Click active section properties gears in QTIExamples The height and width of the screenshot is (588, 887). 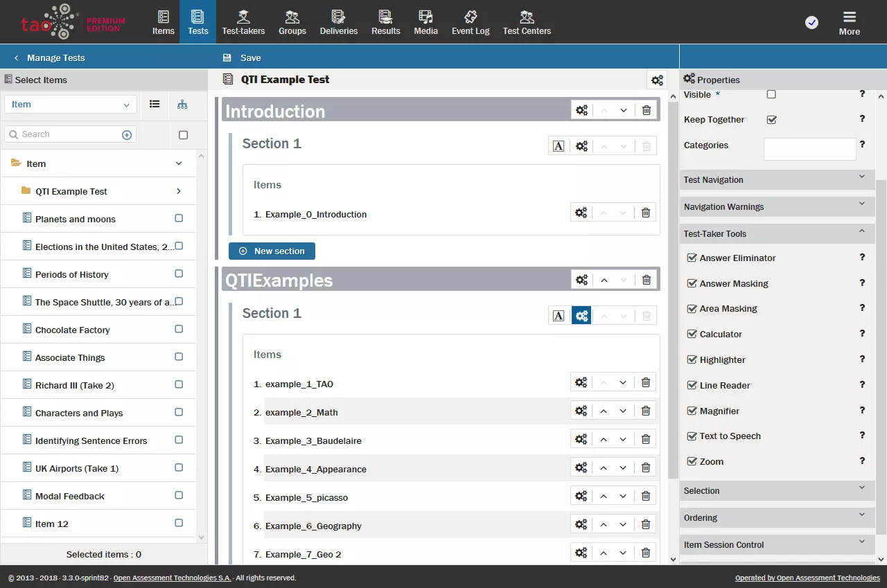point(581,316)
